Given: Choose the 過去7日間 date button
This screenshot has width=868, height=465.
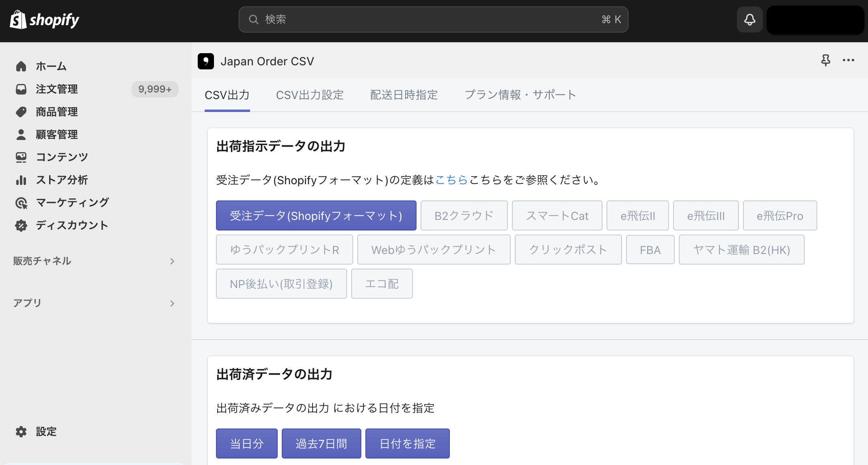Looking at the screenshot, I should pyautogui.click(x=322, y=443).
